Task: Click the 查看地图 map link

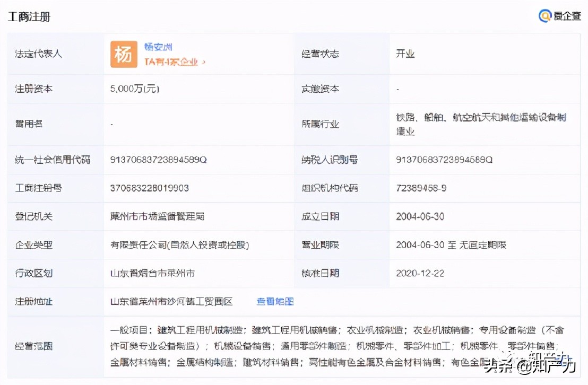Action: 274,301
